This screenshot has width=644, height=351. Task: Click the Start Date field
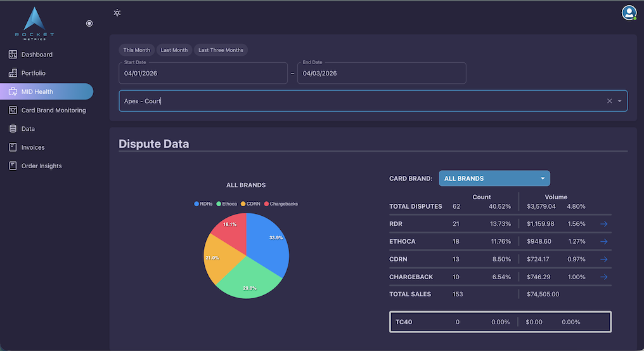[x=203, y=73]
